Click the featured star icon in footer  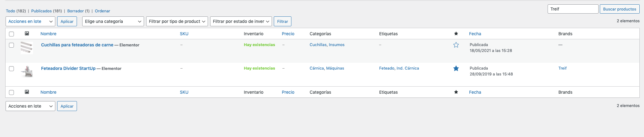click(456, 92)
